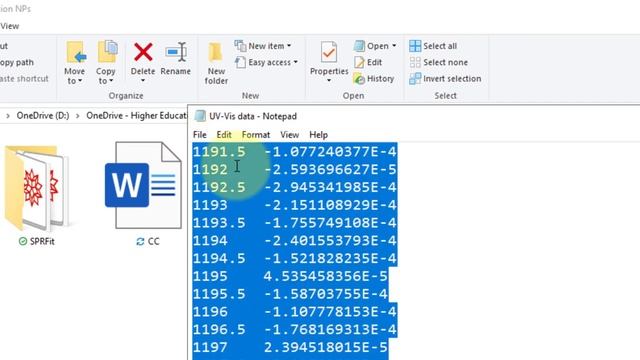Open the Properties checkmark icon
The image size is (640, 360).
pyautogui.click(x=329, y=52)
